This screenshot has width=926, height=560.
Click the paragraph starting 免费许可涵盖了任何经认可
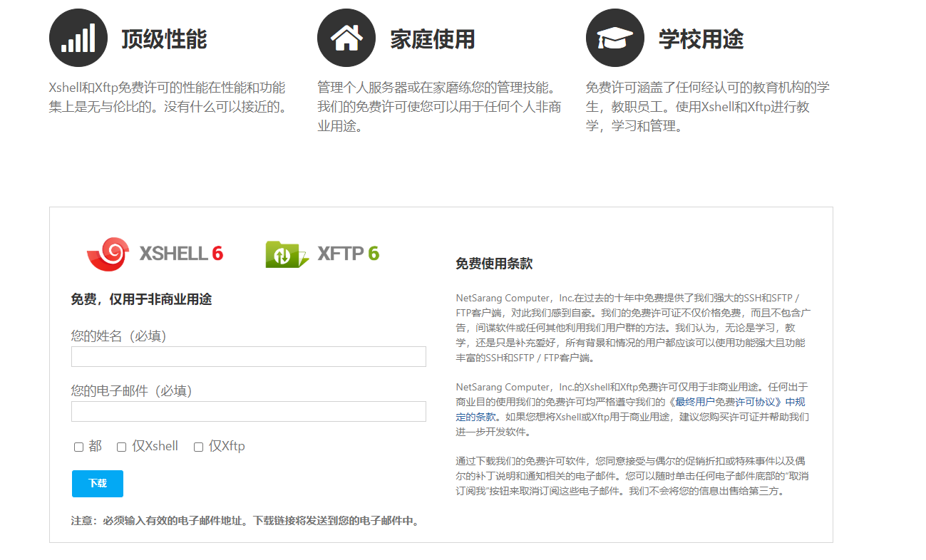(x=708, y=107)
